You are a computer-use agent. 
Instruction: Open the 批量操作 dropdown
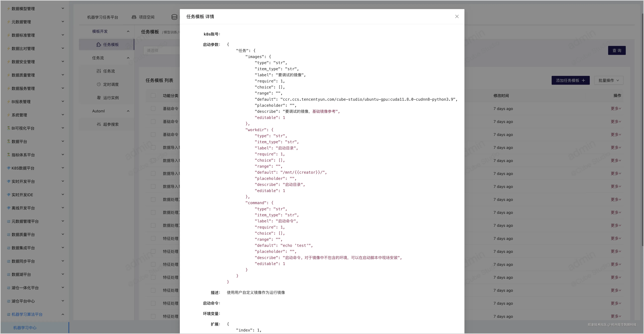tap(609, 80)
